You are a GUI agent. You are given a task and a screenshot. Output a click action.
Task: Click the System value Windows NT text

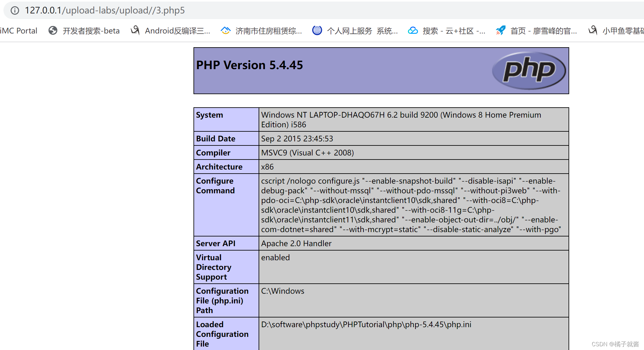[401, 115]
